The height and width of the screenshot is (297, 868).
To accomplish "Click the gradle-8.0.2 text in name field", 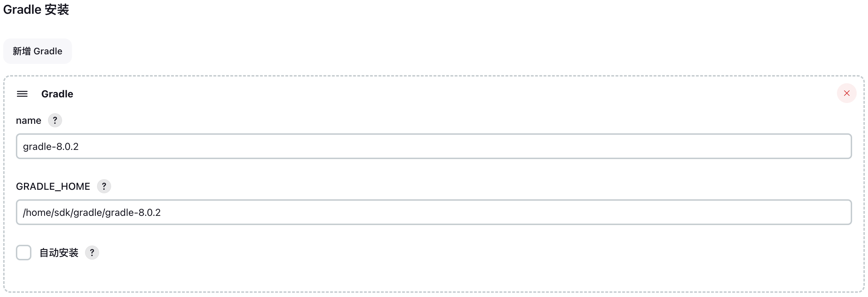I will point(51,146).
